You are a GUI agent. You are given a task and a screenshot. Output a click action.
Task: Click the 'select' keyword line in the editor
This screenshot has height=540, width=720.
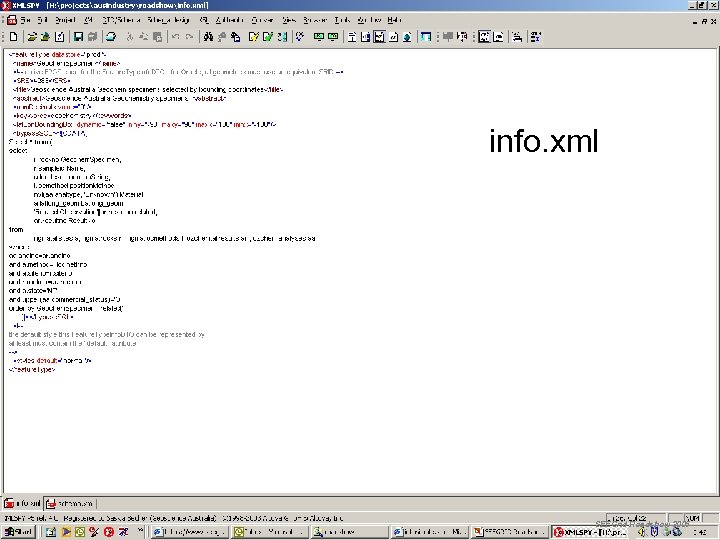18,151
